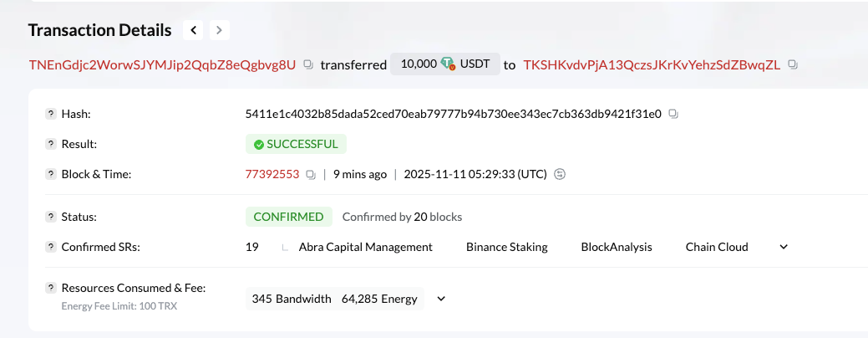
Task: Copy sender address TNEnGdjc2Worw
Action: pyautogui.click(x=307, y=64)
